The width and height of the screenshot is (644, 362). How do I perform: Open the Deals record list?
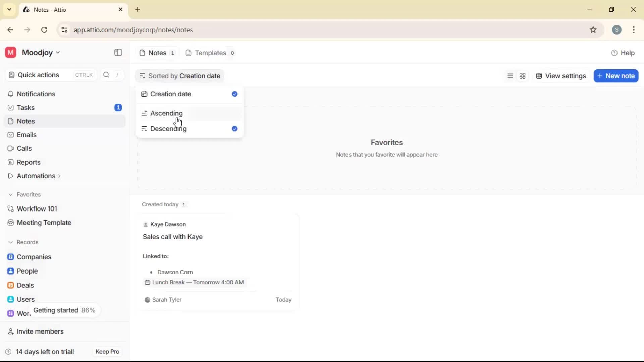coord(25,285)
